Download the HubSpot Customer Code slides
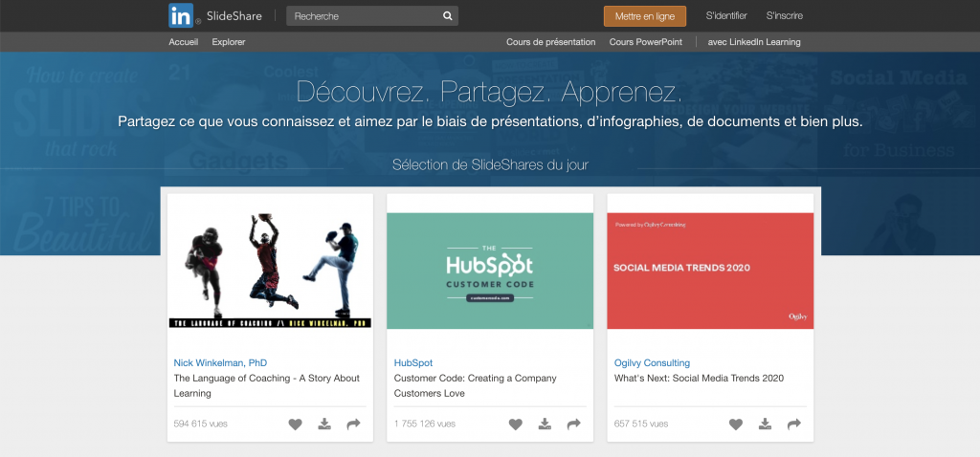Screen dimensions: 980x457 545,424
